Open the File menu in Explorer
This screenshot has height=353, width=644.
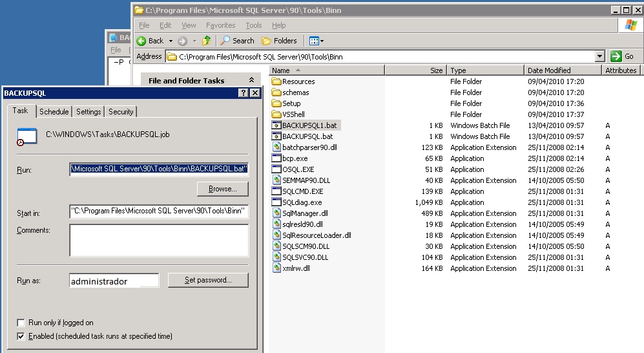[x=144, y=25]
